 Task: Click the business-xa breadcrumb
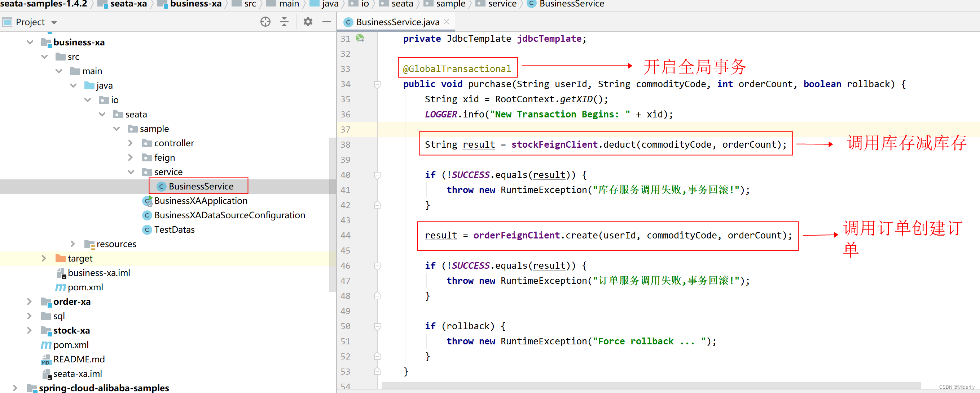pyautogui.click(x=195, y=4)
